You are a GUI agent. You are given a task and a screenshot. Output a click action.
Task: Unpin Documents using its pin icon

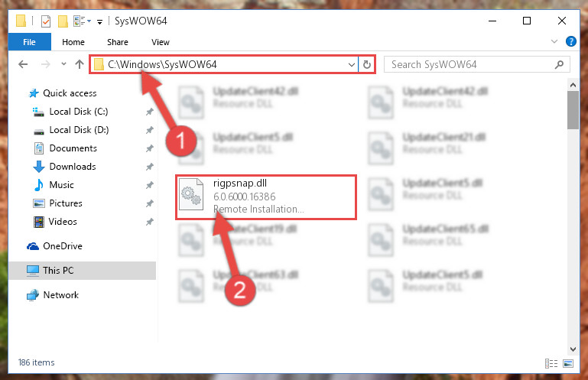point(150,148)
